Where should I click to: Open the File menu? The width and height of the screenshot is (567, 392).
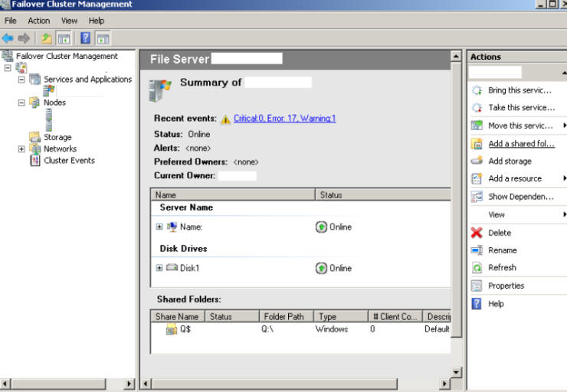coord(11,21)
